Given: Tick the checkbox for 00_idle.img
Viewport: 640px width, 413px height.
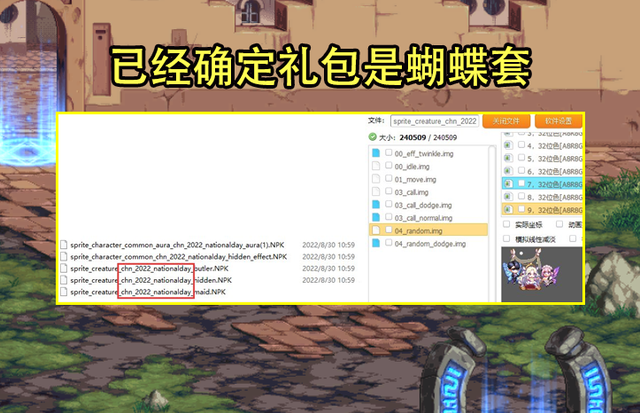Looking at the screenshot, I should [389, 167].
